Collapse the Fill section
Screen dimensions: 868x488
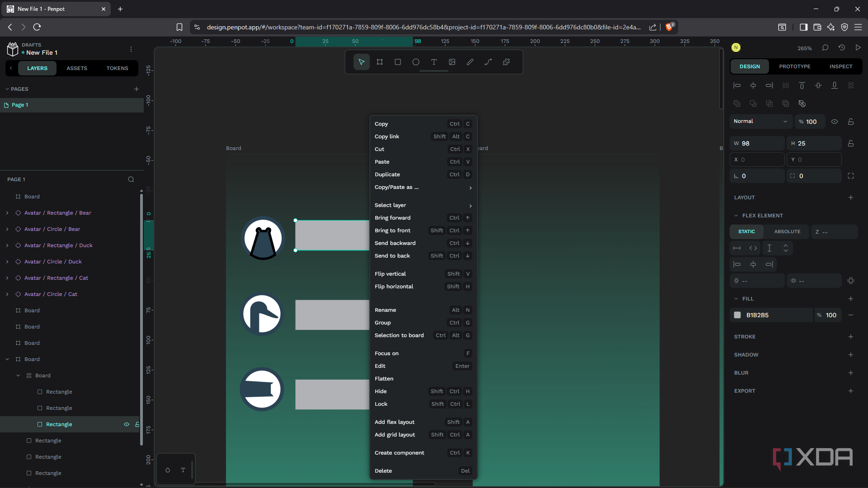point(736,299)
